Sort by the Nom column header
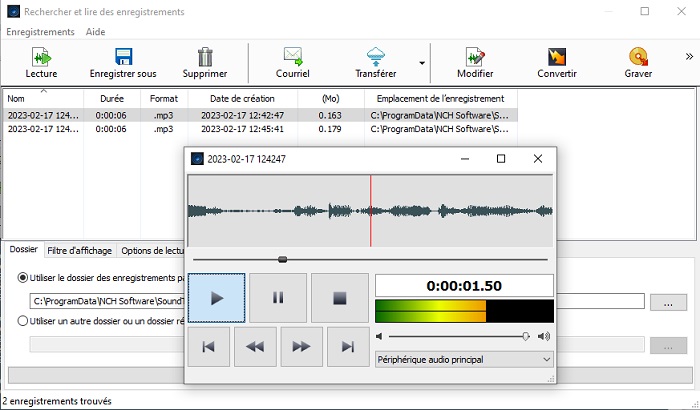Viewport: 700px width, 410px height. (x=43, y=99)
